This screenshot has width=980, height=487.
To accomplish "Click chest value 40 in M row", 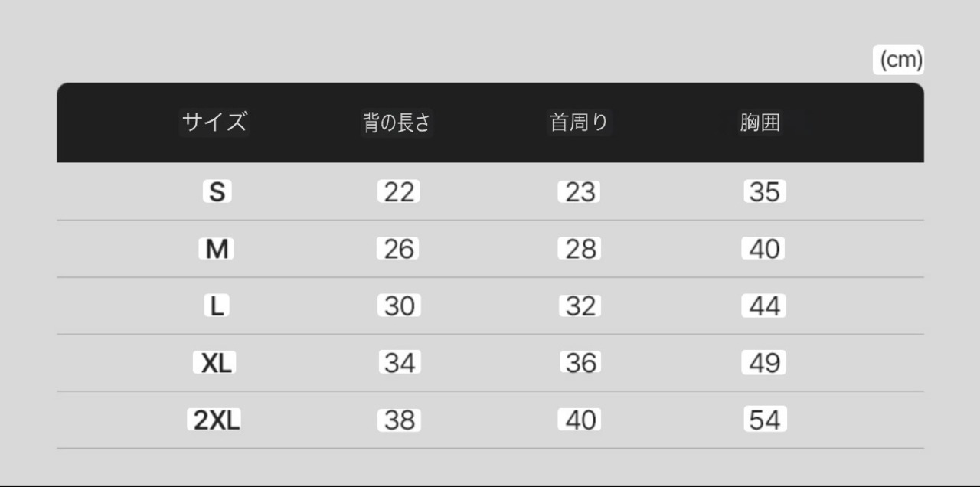I will tap(764, 249).
